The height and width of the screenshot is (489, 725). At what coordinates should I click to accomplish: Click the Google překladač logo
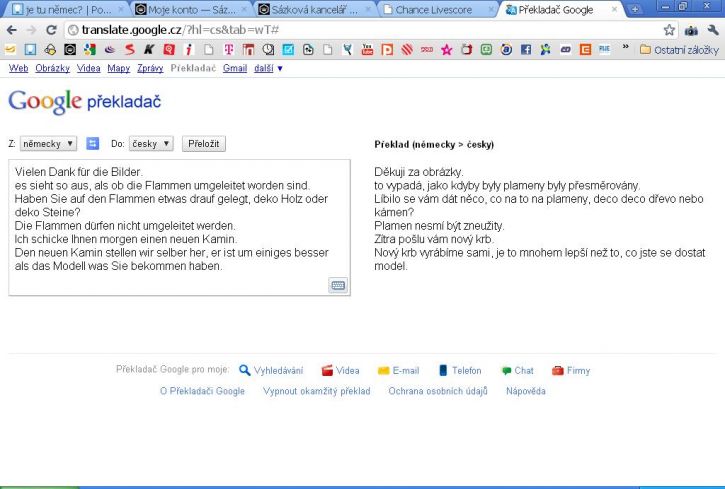[85, 101]
